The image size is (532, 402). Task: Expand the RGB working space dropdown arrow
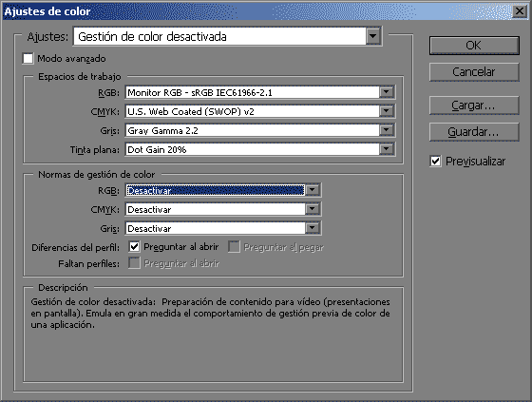coord(386,92)
